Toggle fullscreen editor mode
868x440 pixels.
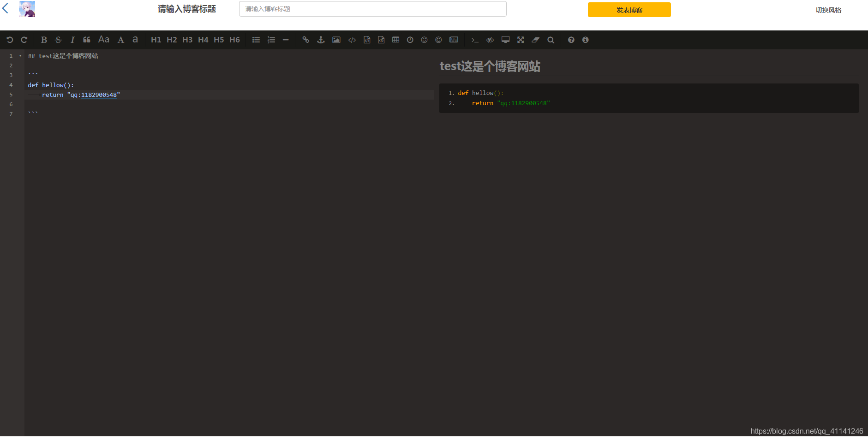point(521,40)
